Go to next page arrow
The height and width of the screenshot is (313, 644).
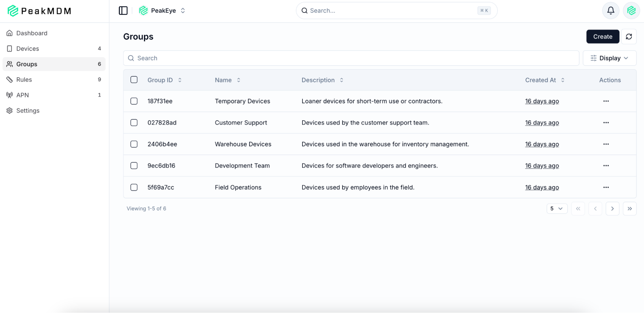[x=612, y=208]
